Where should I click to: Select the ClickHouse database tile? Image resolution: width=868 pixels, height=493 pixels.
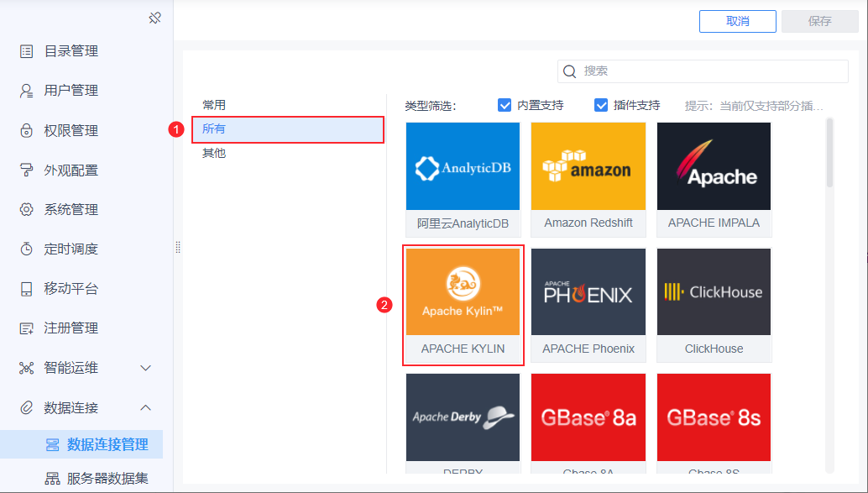coord(714,305)
